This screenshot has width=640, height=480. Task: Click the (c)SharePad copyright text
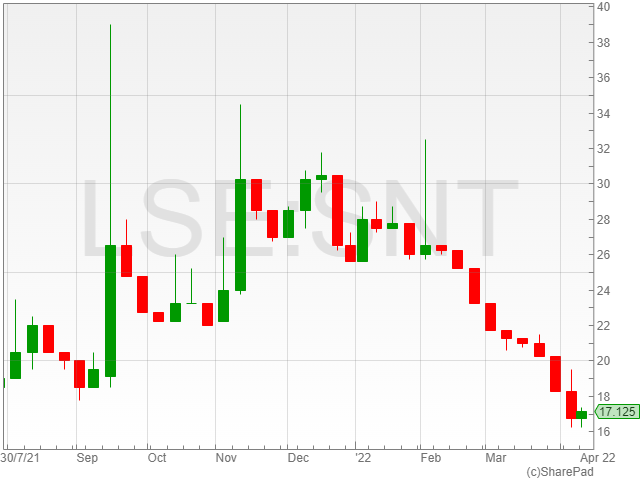pos(560,471)
